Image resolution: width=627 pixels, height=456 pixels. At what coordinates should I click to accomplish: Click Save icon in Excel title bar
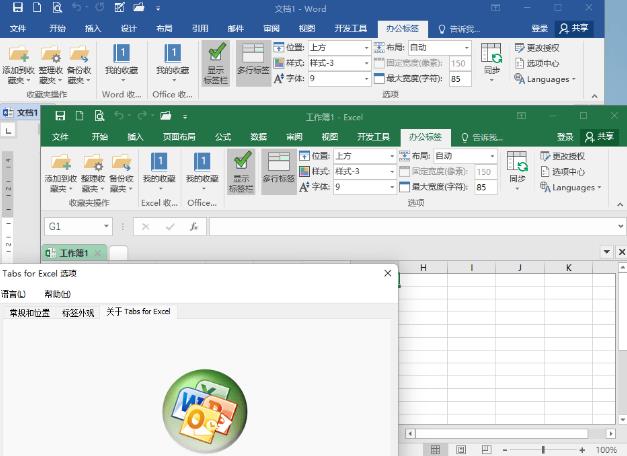pos(60,116)
